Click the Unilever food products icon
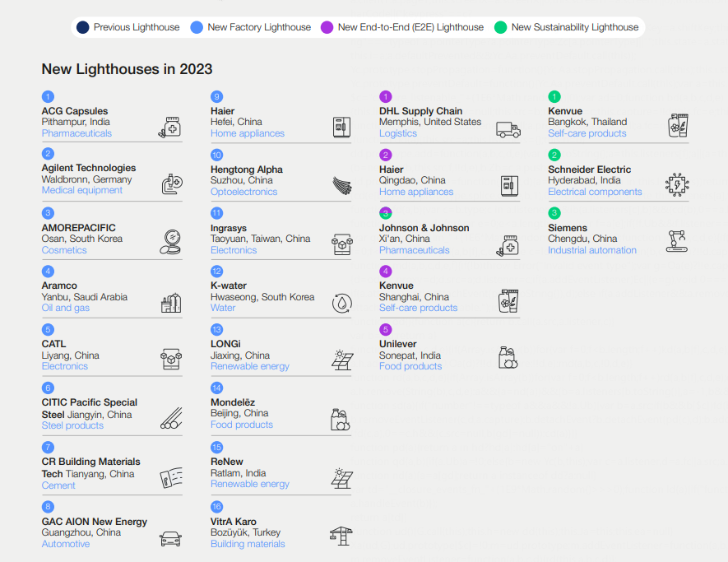Screen dimensions: 728x562 point(508,358)
